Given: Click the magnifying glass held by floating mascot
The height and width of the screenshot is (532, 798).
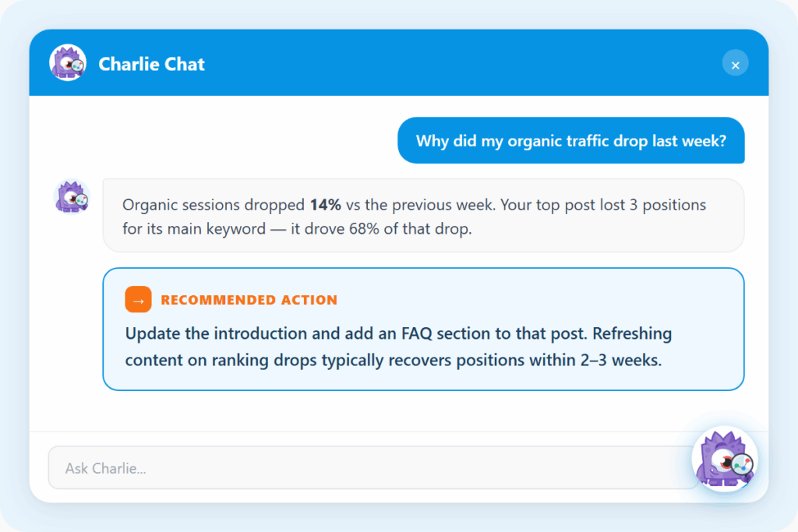Looking at the screenshot, I should (743, 465).
